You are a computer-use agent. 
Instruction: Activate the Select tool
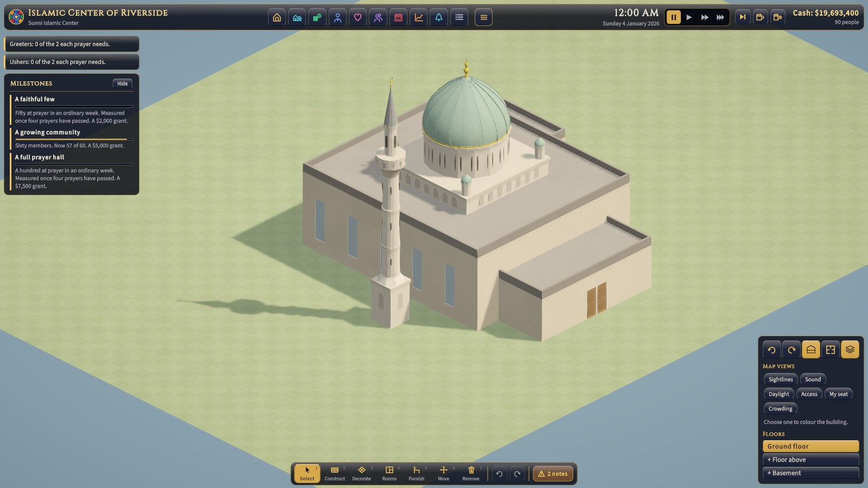(307, 473)
